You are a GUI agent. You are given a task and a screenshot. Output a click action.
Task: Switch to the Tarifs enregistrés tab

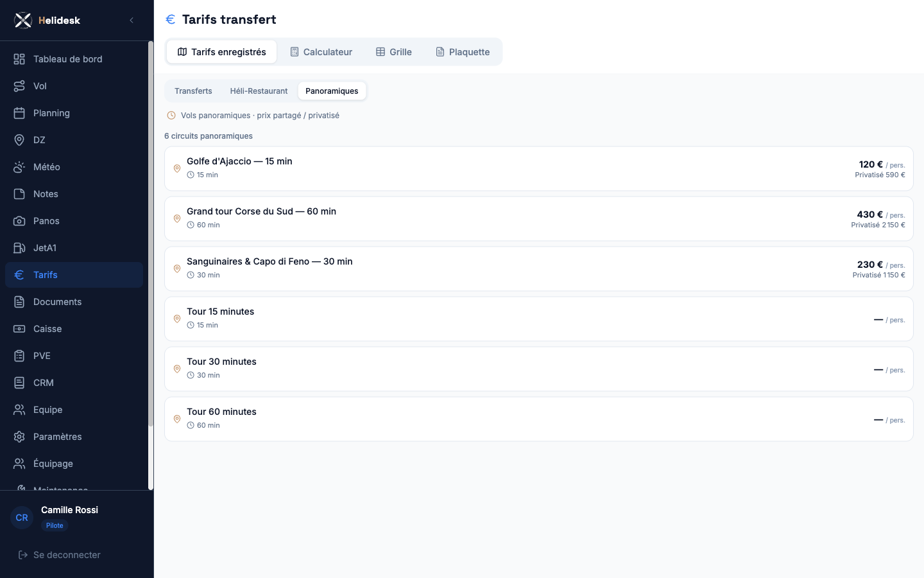(221, 52)
